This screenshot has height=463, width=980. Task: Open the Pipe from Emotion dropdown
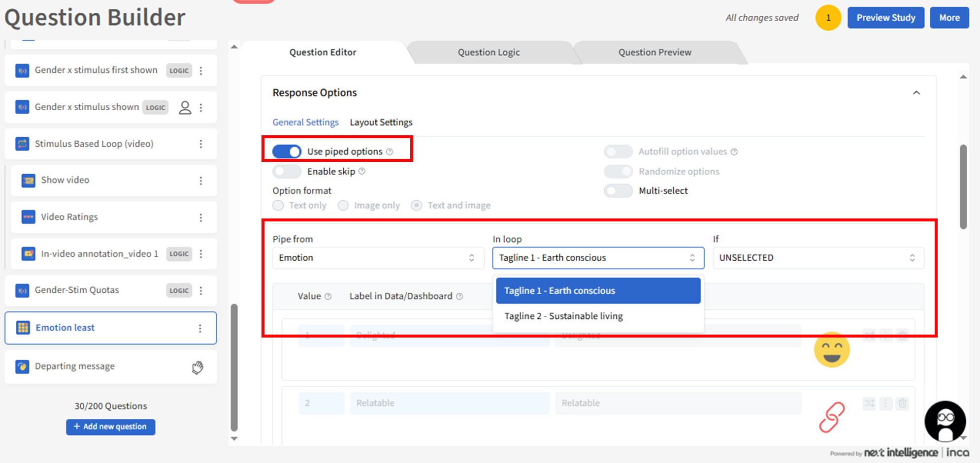point(378,258)
